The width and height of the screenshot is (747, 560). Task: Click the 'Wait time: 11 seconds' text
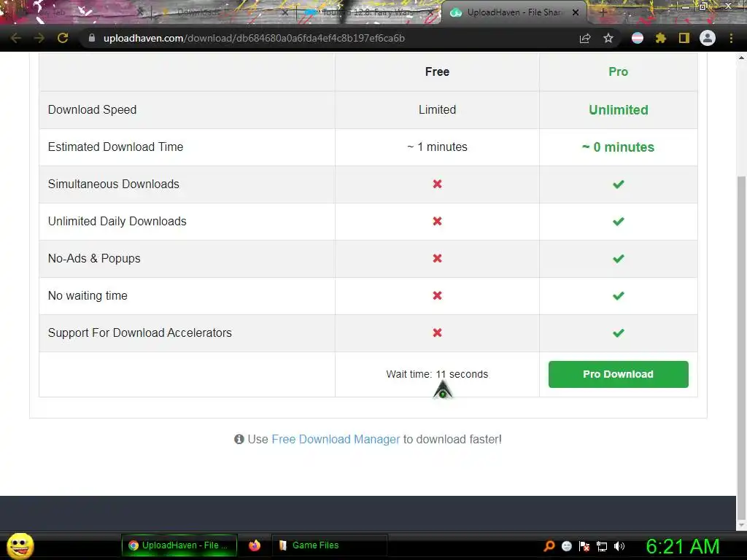[x=437, y=374]
